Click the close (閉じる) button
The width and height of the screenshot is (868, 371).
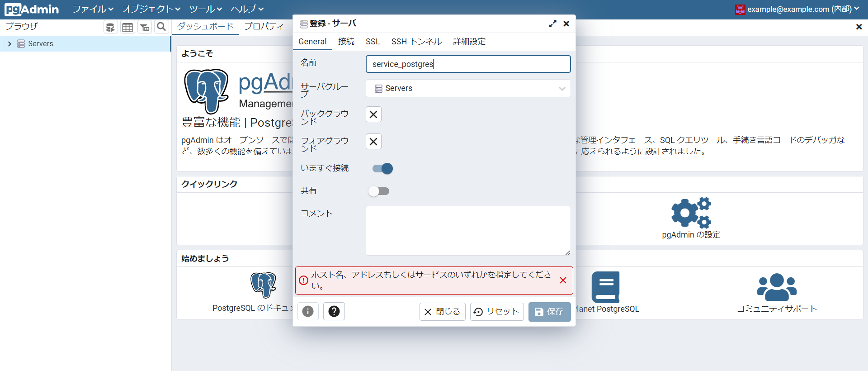(x=443, y=312)
